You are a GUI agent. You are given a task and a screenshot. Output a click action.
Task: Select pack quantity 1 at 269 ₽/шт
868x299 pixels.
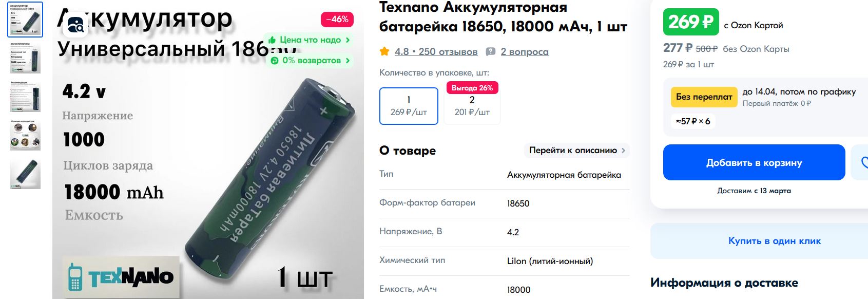(x=409, y=106)
